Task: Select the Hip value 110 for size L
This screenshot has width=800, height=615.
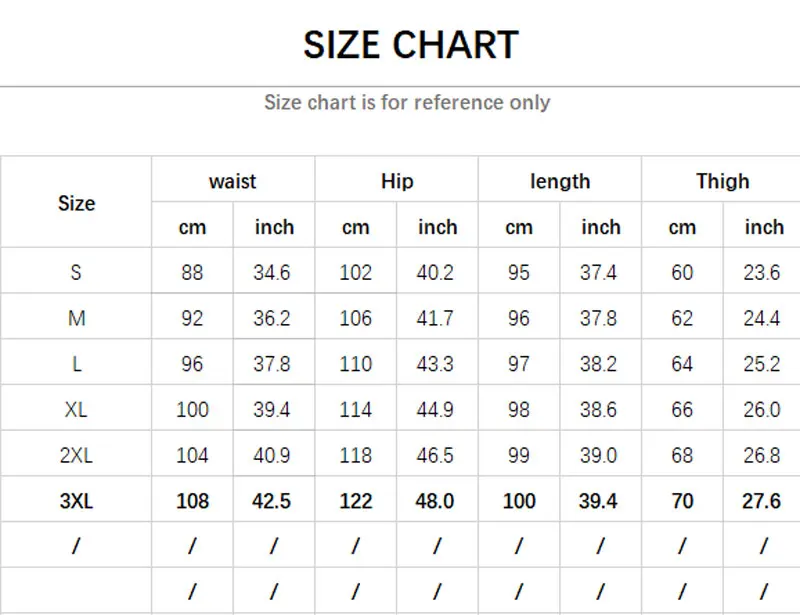Action: 355,363
